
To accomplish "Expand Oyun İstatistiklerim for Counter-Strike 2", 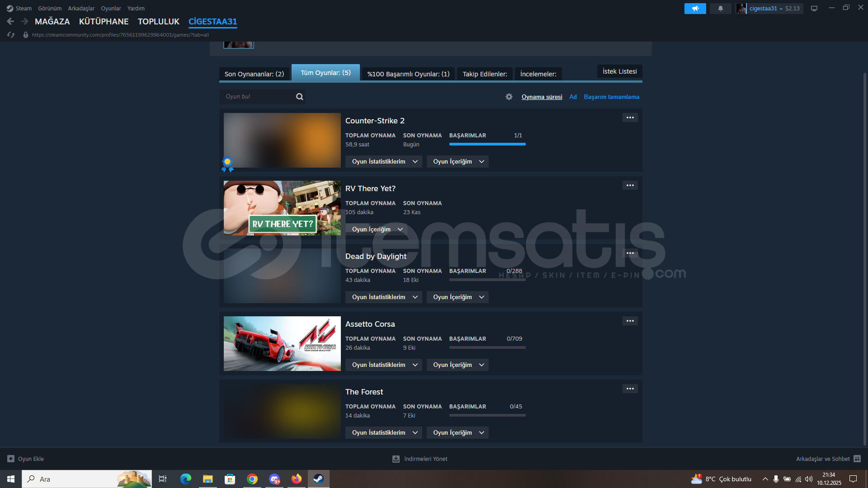I will coord(383,162).
